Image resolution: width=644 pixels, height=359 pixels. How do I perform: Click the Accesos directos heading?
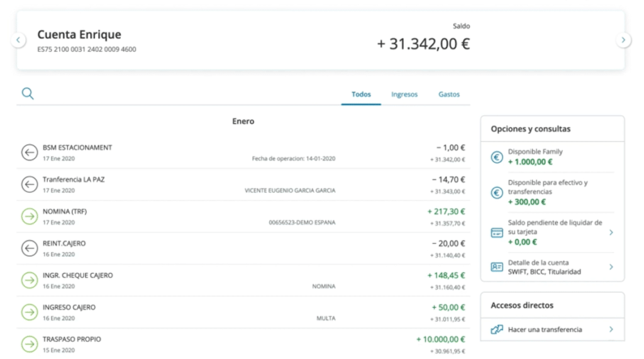pyautogui.click(x=522, y=305)
